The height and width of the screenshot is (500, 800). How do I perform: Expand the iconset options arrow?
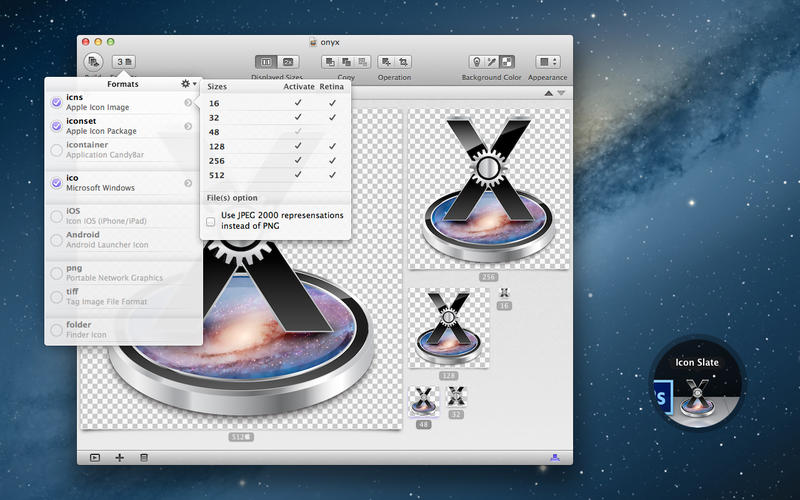(x=188, y=127)
